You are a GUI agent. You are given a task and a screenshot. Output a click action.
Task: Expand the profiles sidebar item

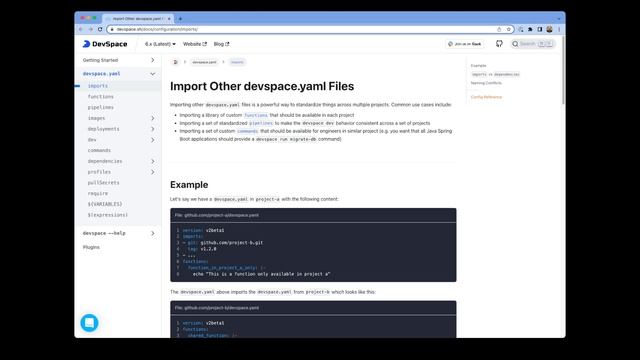(x=153, y=172)
